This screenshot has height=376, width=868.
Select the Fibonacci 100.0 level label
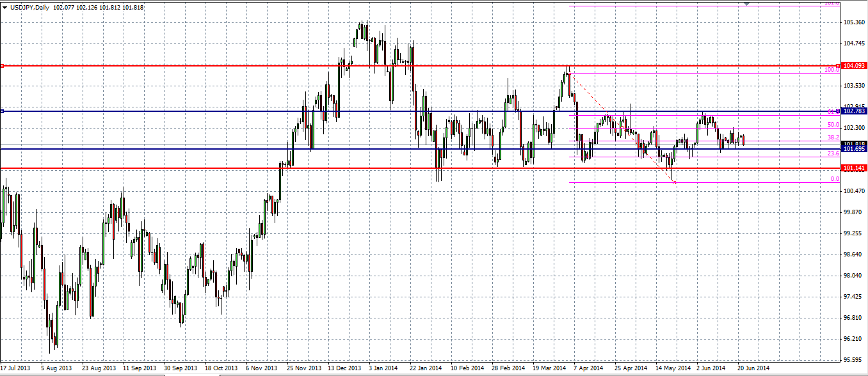tap(832, 69)
